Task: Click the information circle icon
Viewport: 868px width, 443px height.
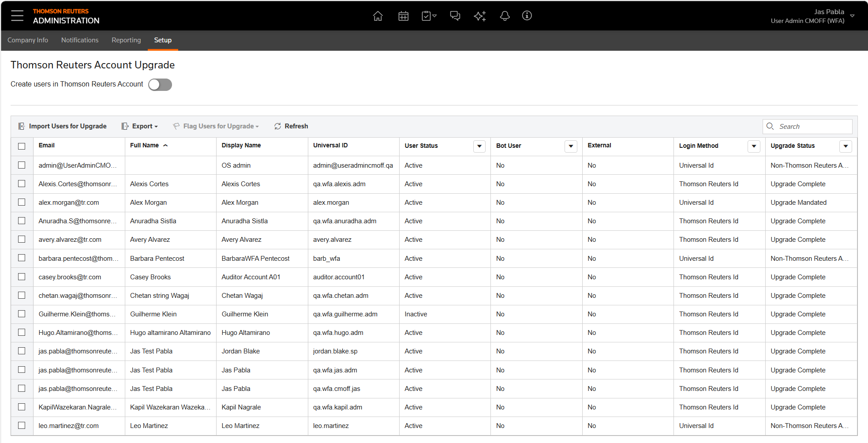Action: coord(527,16)
